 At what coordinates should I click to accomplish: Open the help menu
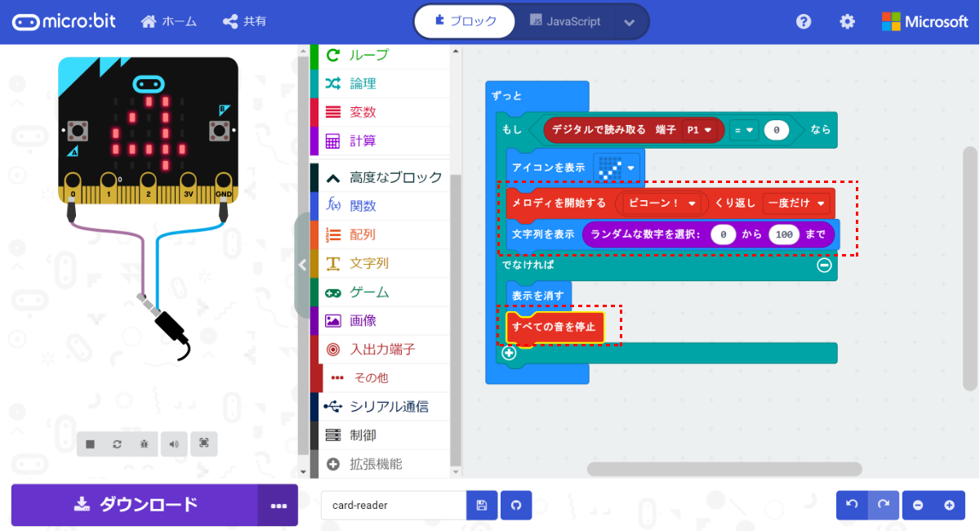[804, 21]
